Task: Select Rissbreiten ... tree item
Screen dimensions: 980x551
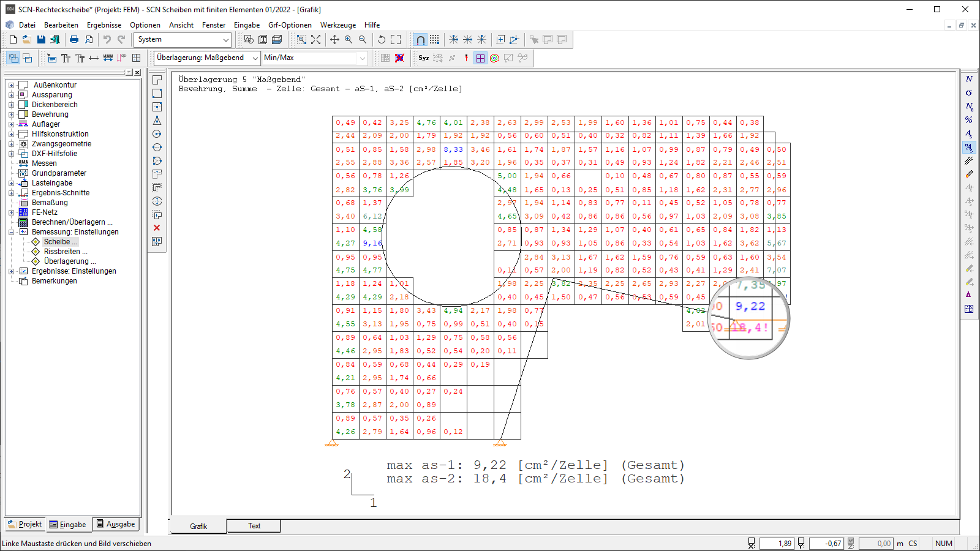Action: point(66,252)
